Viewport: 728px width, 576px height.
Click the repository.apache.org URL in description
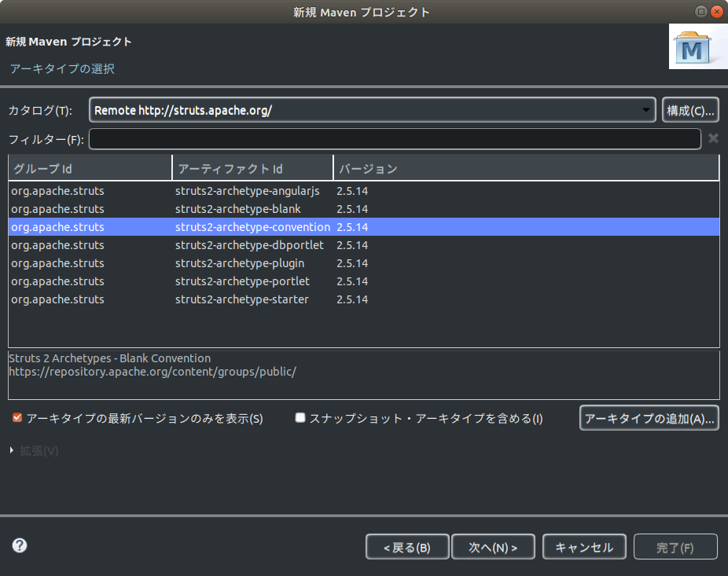click(x=153, y=372)
